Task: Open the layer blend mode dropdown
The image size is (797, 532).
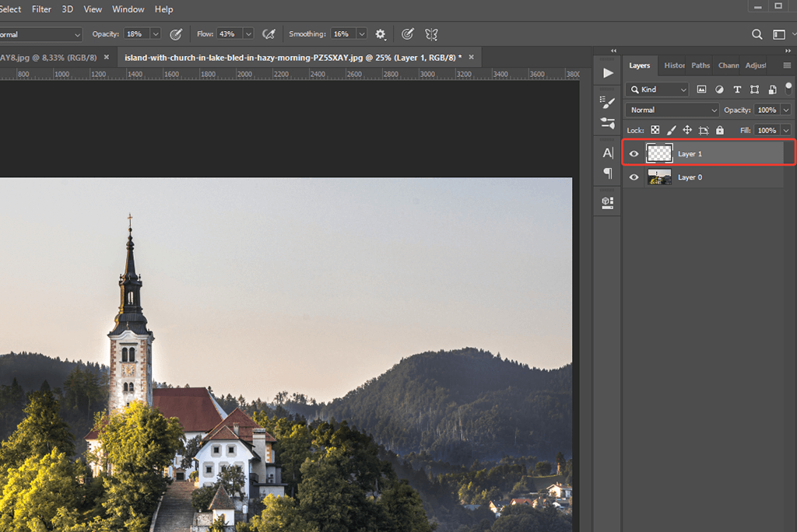Action: coord(672,110)
